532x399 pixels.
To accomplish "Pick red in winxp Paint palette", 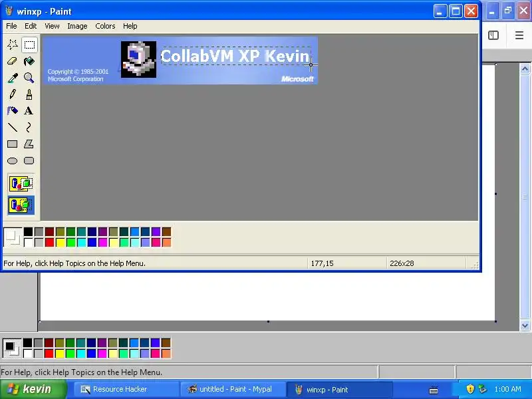I will tap(49, 242).
